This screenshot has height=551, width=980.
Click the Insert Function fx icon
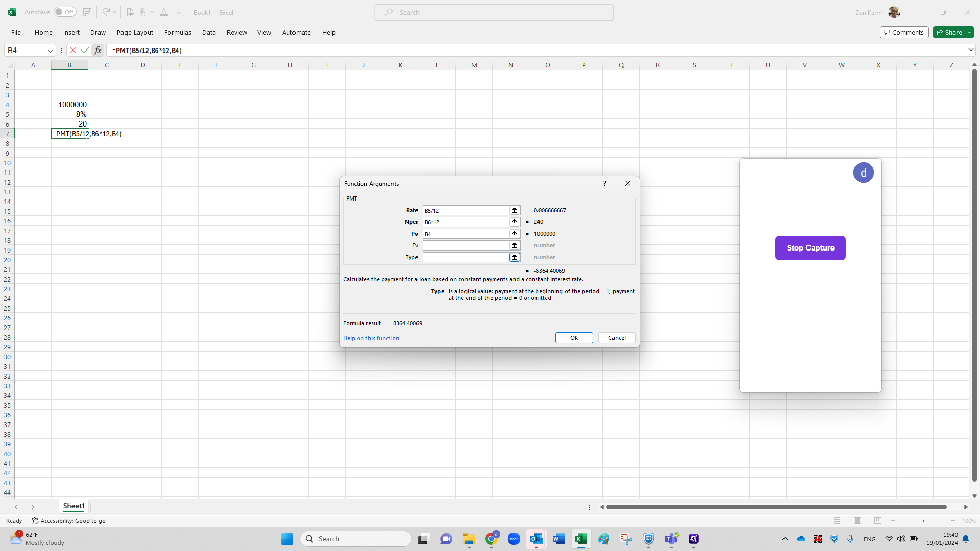pyautogui.click(x=97, y=51)
